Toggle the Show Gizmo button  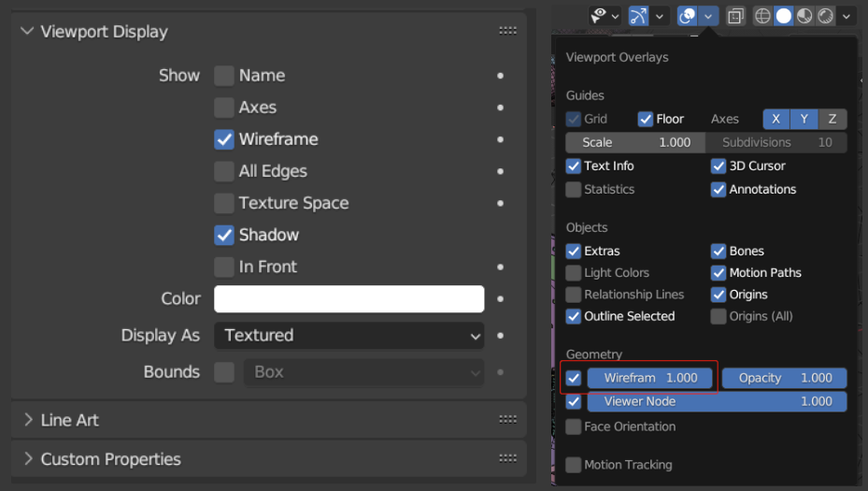point(639,16)
